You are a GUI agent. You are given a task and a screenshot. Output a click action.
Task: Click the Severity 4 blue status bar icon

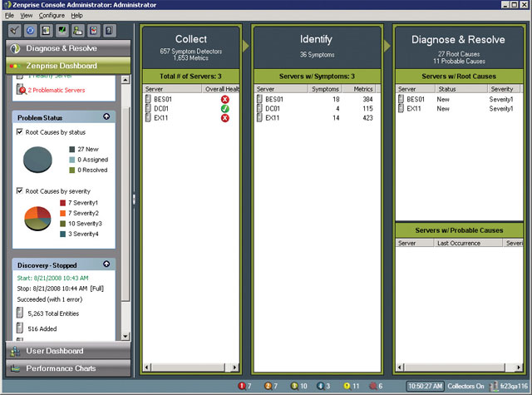click(320, 386)
